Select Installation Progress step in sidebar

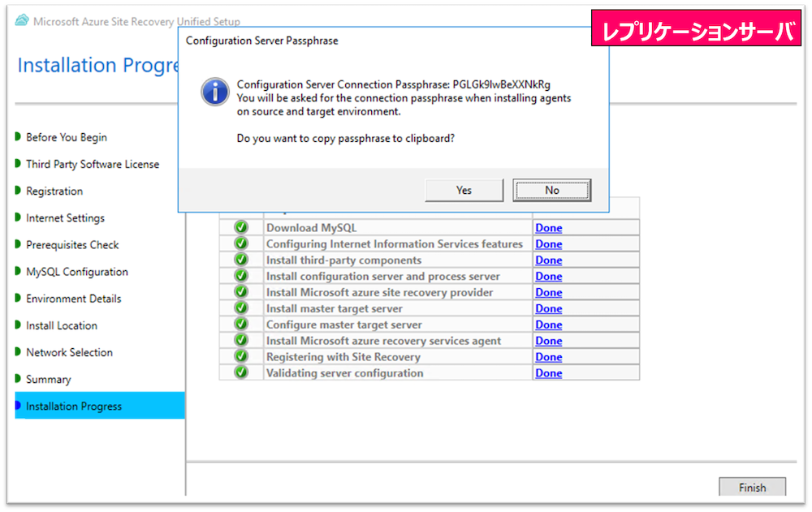tap(74, 407)
